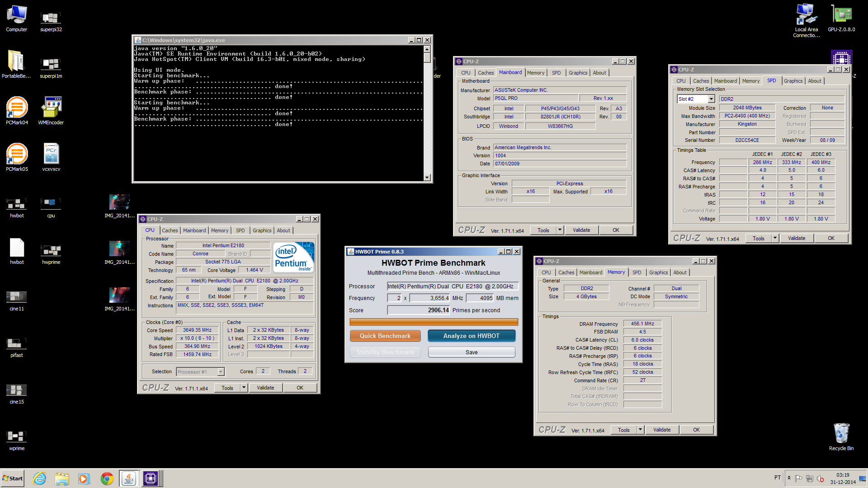Click Validate in CPU-Z Mainboard window
This screenshot has height=488, width=868.
click(581, 230)
